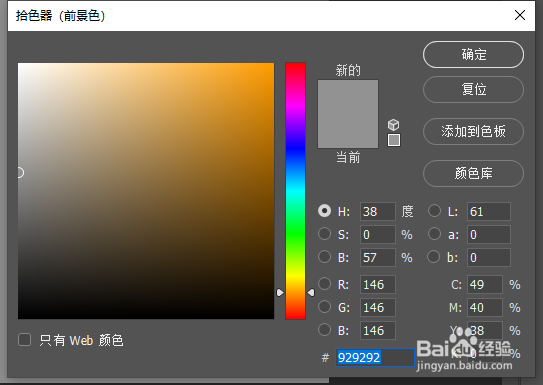Click the web-safe cube warning icon
This screenshot has height=385, width=543.
(393, 124)
